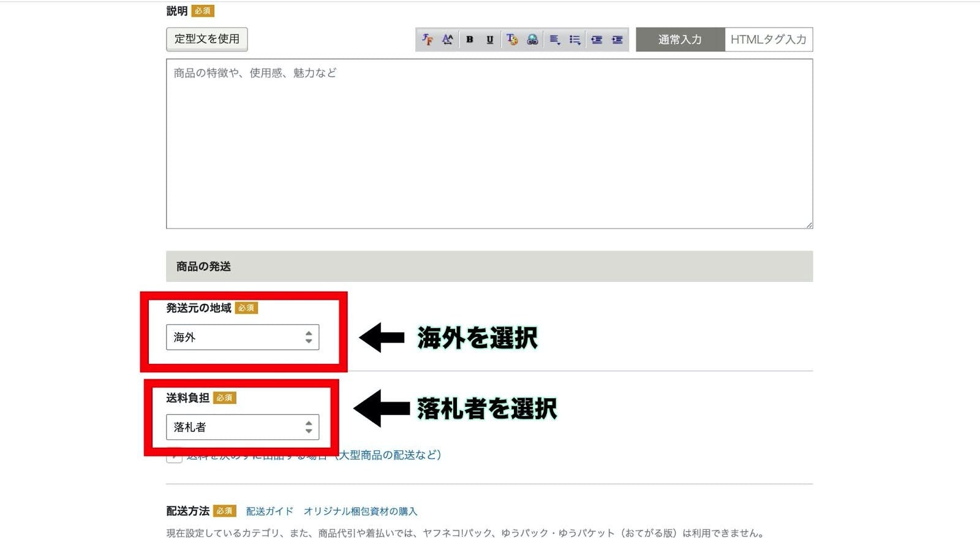Click the increase indent icon
980x538 pixels.
617,40
